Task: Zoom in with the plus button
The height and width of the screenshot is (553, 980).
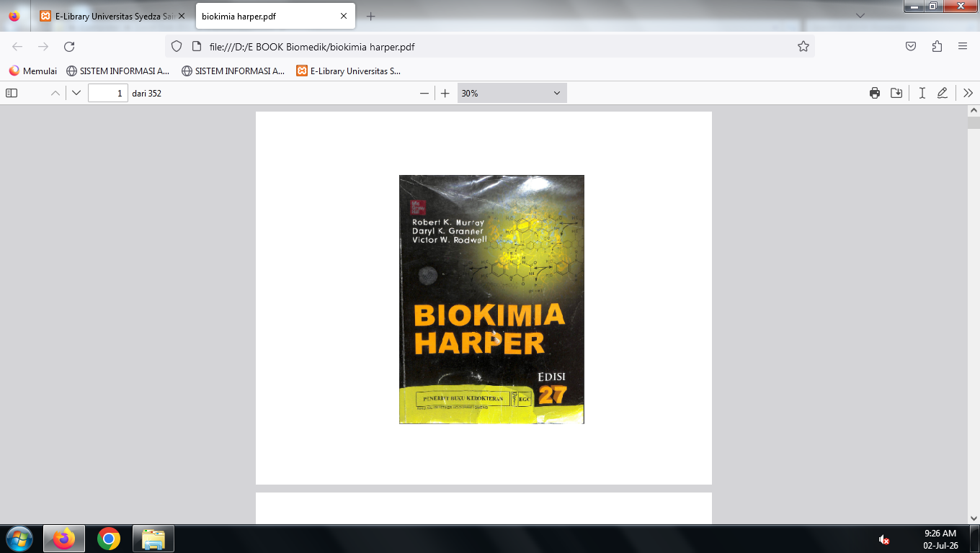Action: pos(445,93)
